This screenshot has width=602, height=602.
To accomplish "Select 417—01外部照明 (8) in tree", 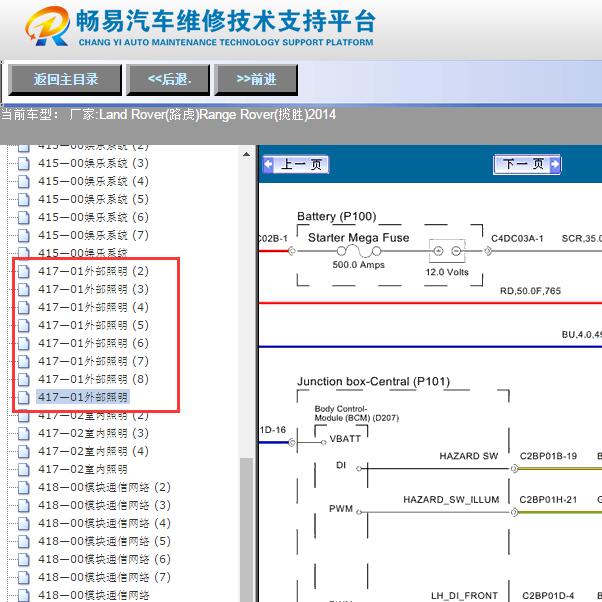I will 93,380.
